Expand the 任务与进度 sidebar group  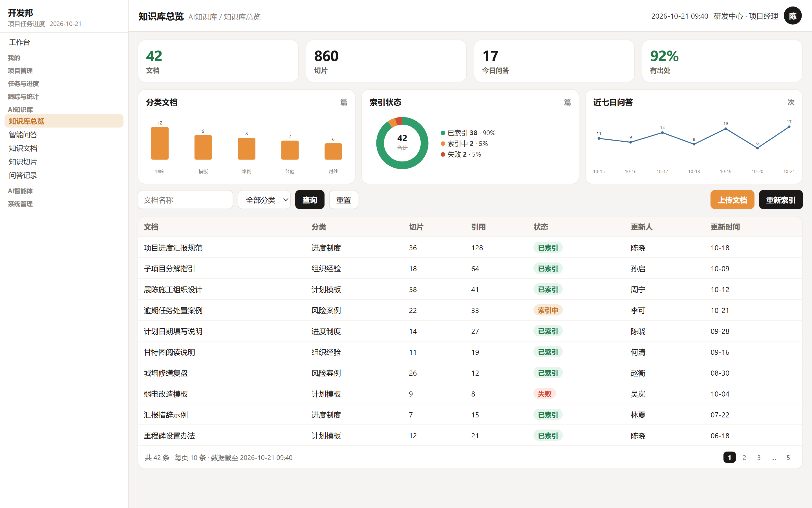pyautogui.click(x=23, y=84)
